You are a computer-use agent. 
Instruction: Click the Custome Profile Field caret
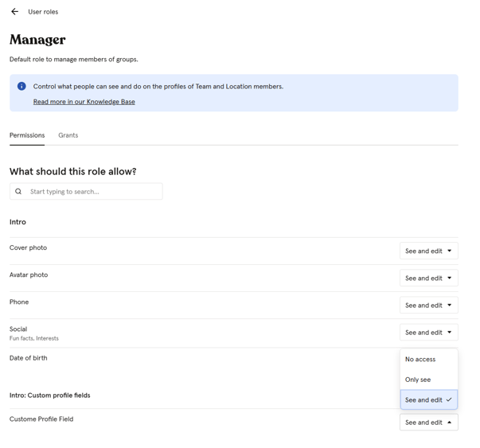tap(450, 423)
